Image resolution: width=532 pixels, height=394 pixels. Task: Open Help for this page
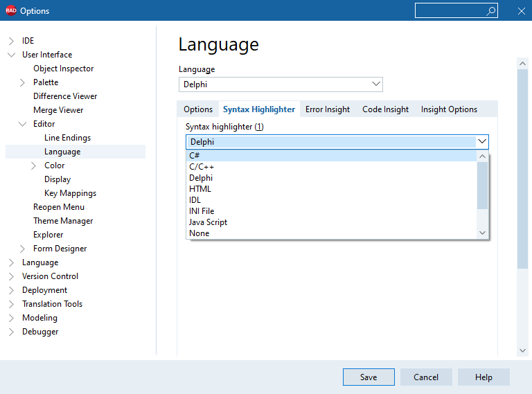[x=484, y=377]
